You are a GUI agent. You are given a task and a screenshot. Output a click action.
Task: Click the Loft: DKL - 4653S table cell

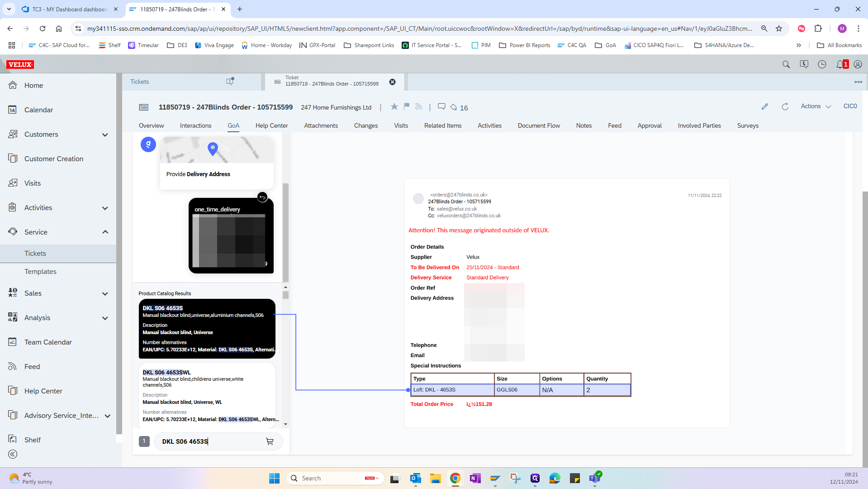(452, 390)
